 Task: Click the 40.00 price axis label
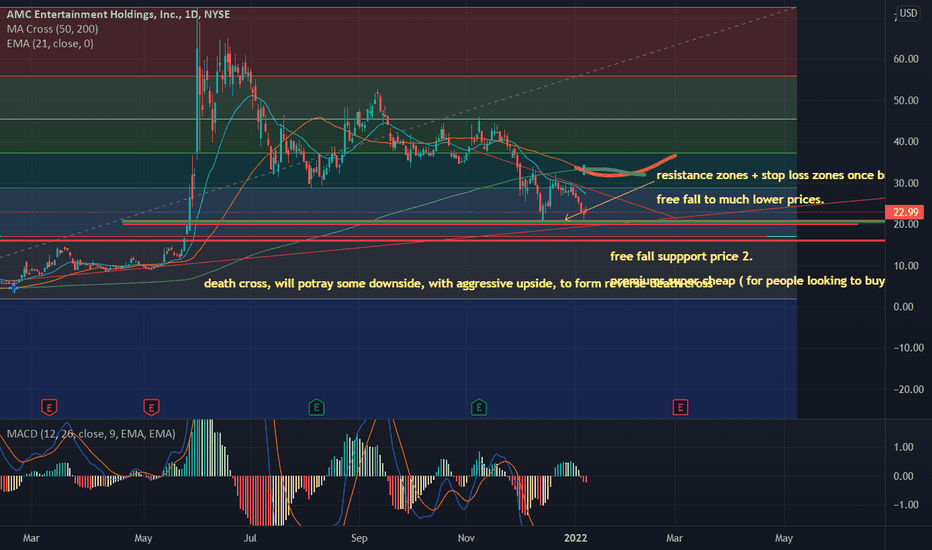point(906,142)
